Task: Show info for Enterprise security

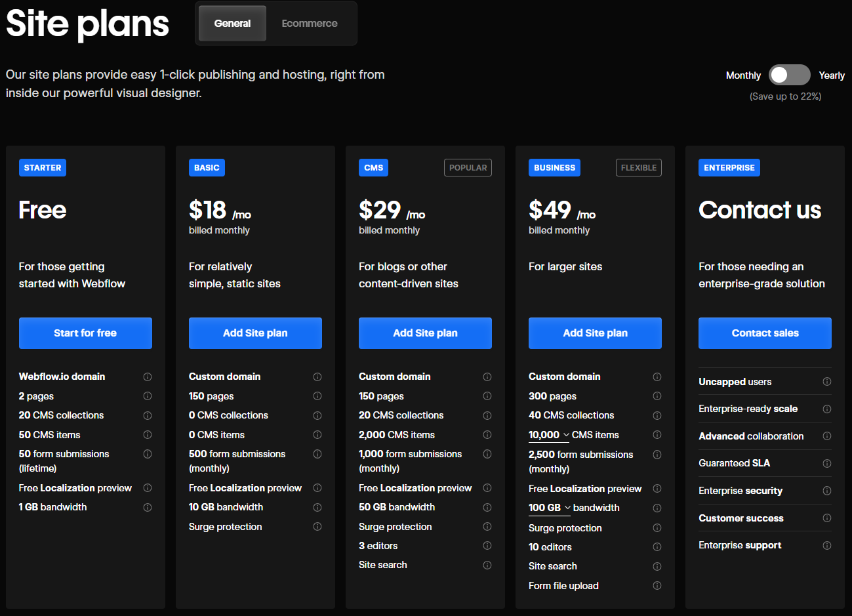Action: coord(827,491)
